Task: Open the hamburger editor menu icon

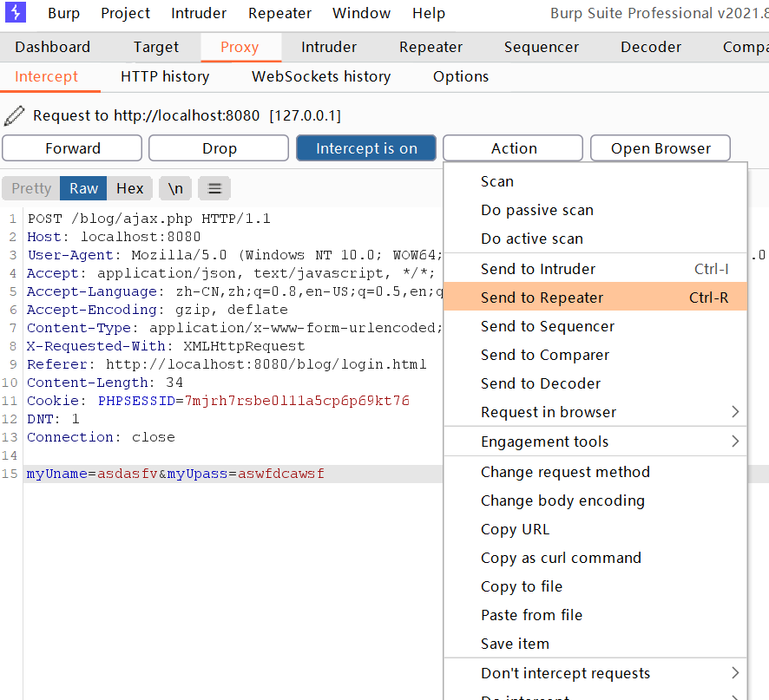Action: click(x=214, y=189)
